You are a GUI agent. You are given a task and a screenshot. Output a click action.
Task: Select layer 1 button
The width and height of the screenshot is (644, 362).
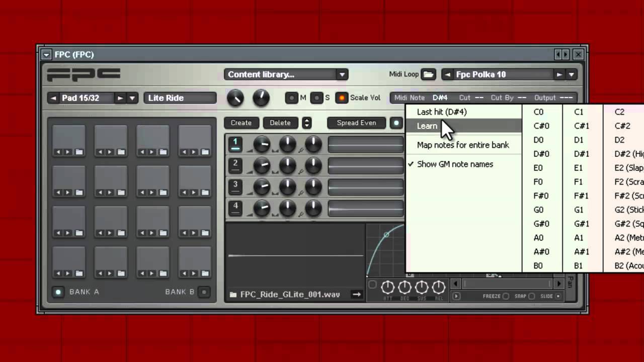(x=235, y=145)
